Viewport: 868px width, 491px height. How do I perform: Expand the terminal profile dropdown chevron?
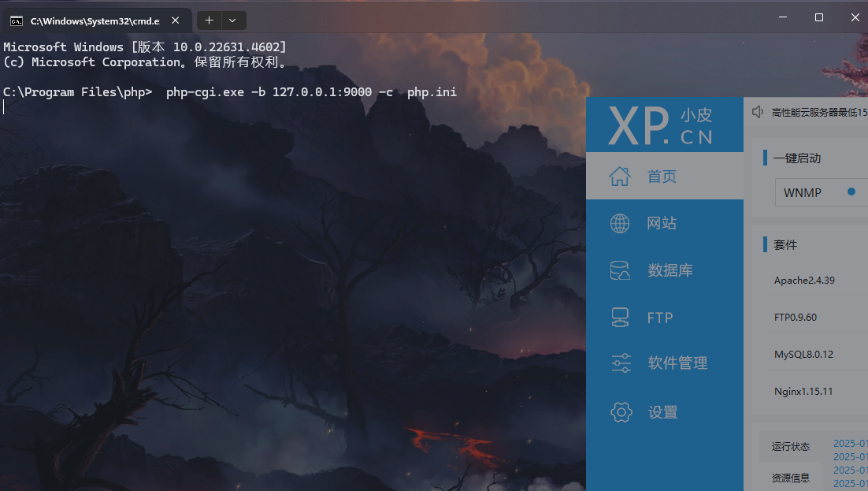(x=232, y=20)
